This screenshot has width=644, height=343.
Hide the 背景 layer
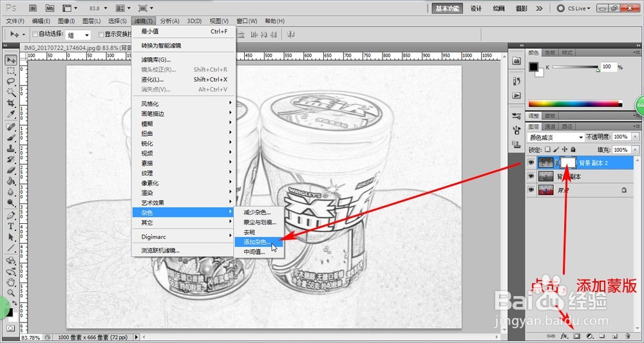coord(531,190)
